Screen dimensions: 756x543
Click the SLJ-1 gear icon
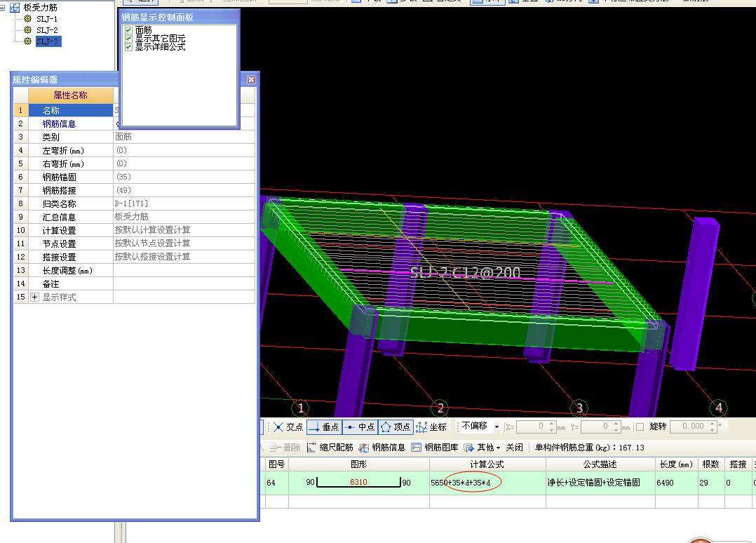[x=27, y=19]
